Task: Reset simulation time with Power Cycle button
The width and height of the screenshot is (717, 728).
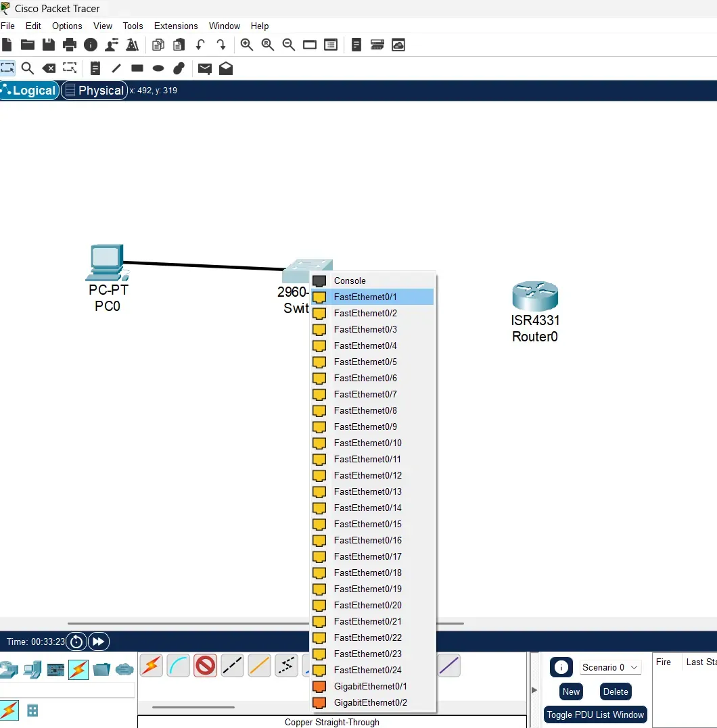Action: click(76, 641)
